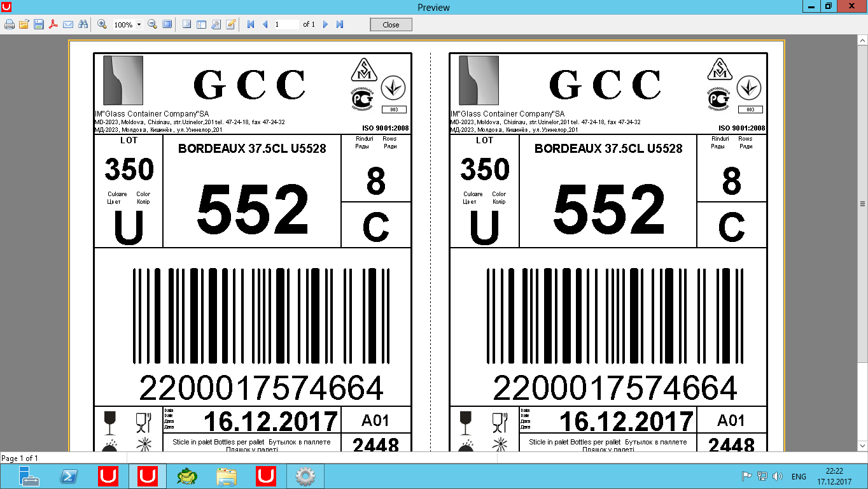Jump to the last page
The height and width of the screenshot is (489, 868).
(340, 24)
